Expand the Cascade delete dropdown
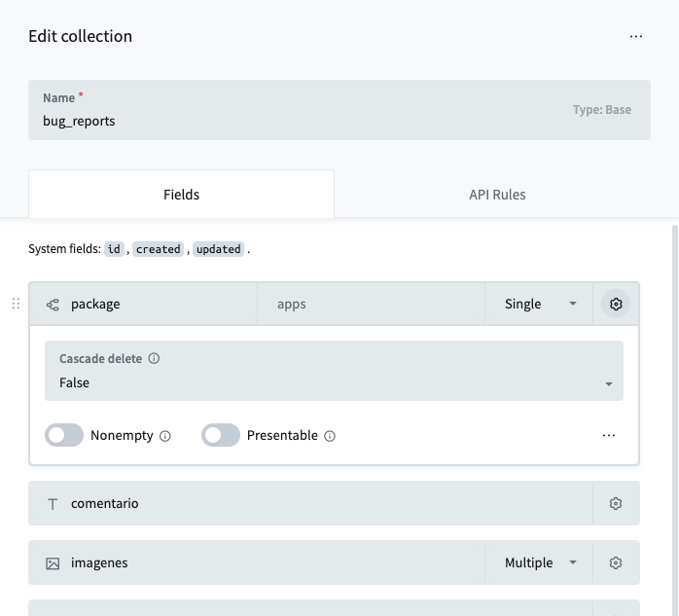Screen dimensions: 679x616 click(x=334, y=383)
